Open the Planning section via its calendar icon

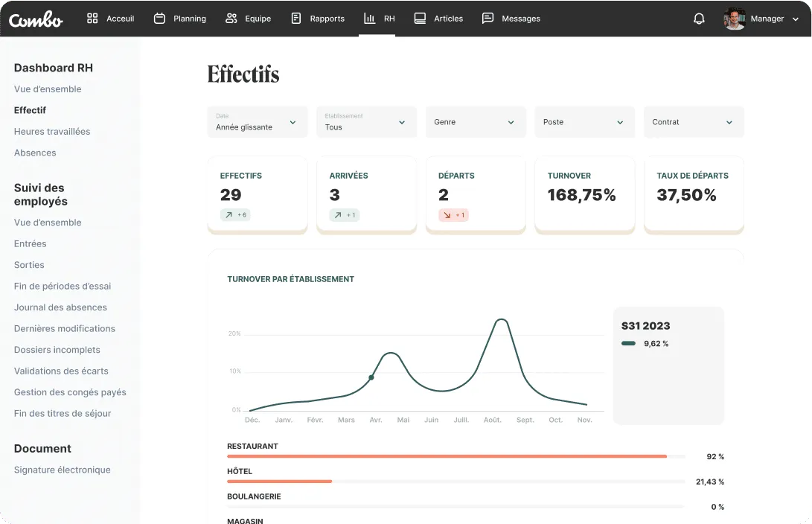pos(159,19)
